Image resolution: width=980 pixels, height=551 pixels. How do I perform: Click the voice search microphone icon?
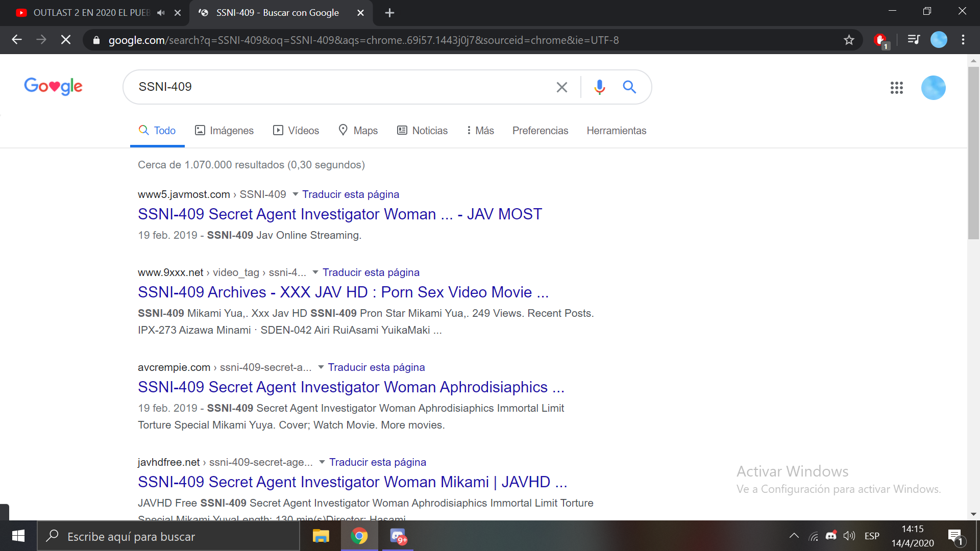click(599, 87)
